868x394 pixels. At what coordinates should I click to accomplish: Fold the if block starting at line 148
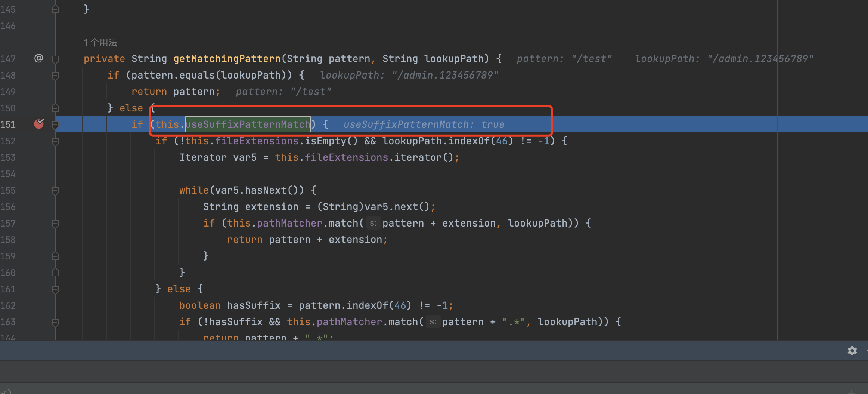(55, 76)
